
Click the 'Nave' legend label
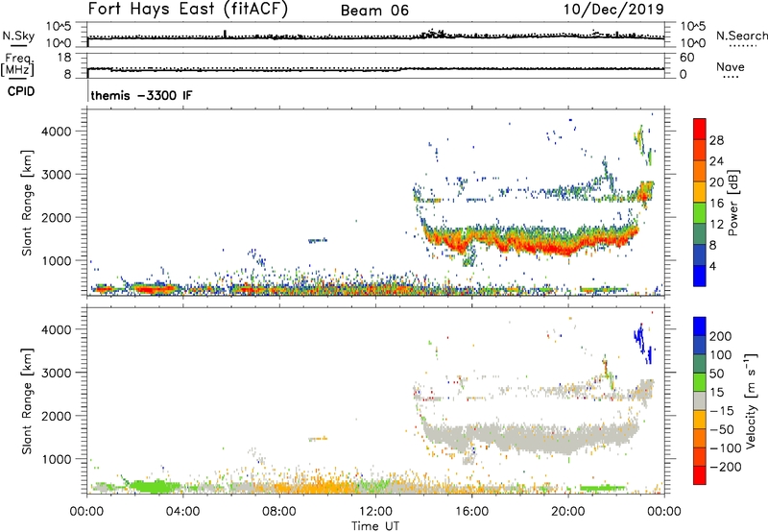click(731, 67)
